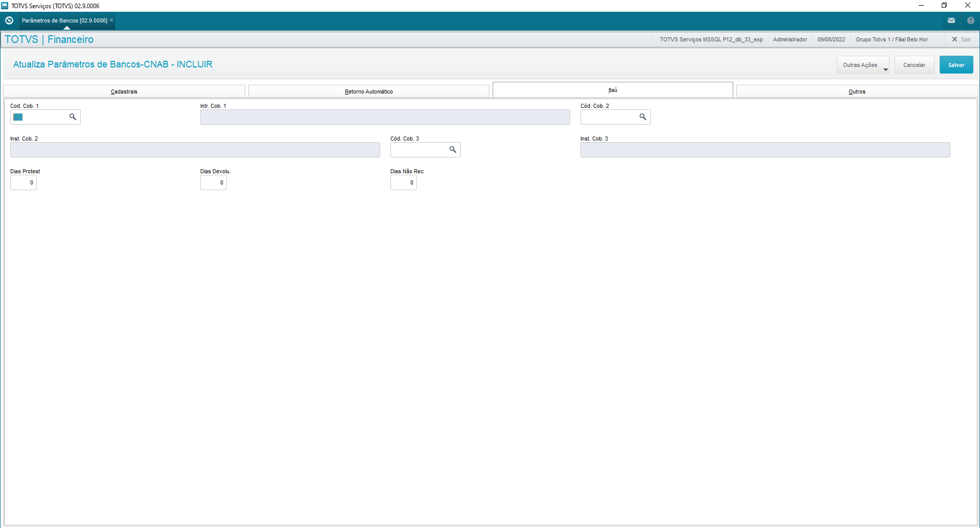This screenshot has height=528, width=980.
Task: Click Grupo Totvs 1 / Filial Belo Hor
Action: 892,39
